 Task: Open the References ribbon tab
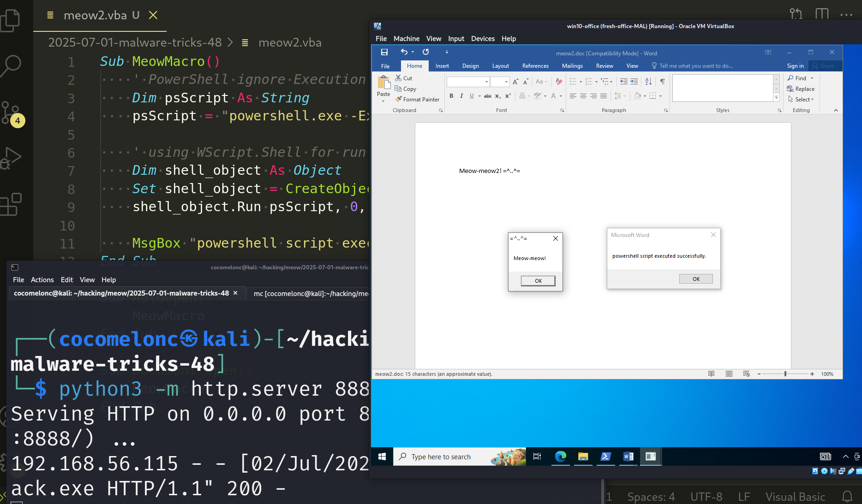535,66
